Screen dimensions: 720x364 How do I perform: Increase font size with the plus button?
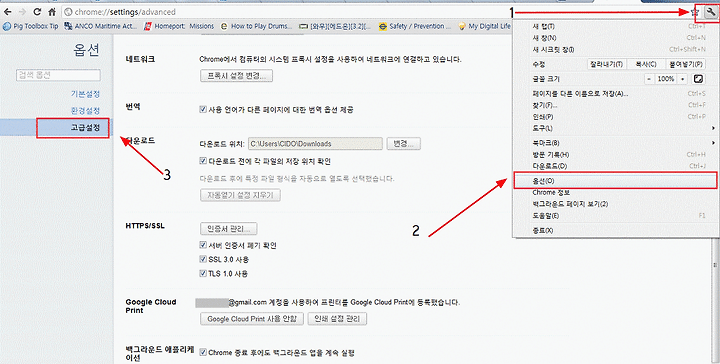[682, 79]
